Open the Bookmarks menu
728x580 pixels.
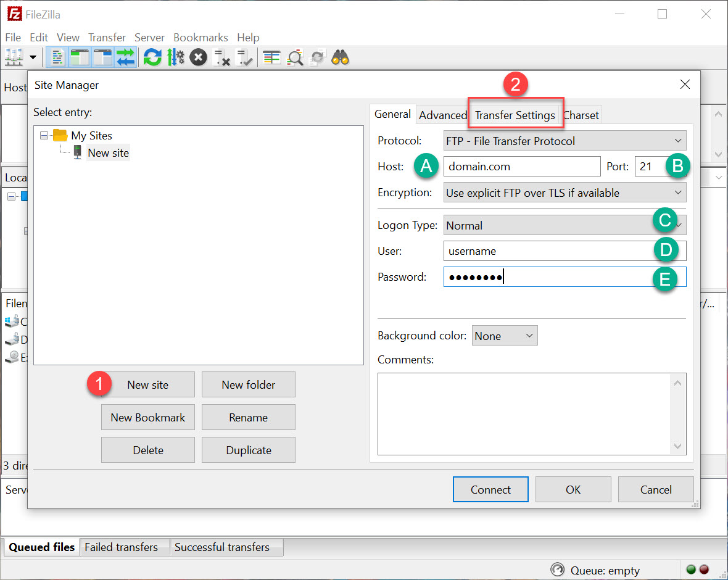(x=201, y=37)
